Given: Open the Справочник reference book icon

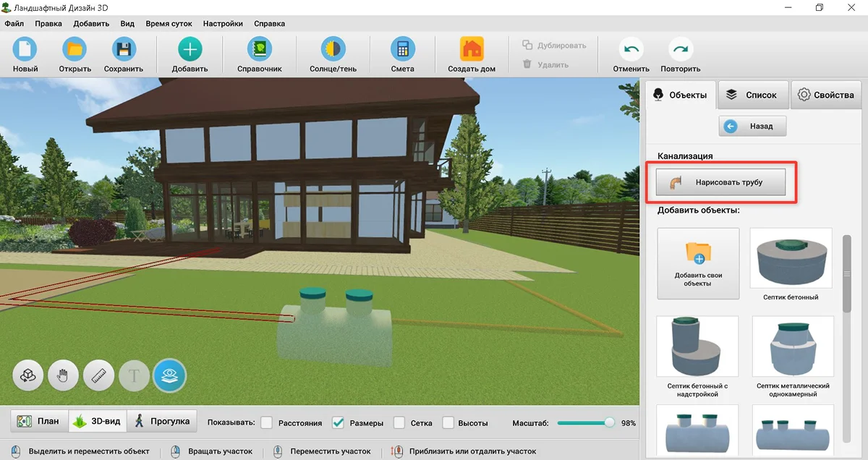Looking at the screenshot, I should 259,50.
